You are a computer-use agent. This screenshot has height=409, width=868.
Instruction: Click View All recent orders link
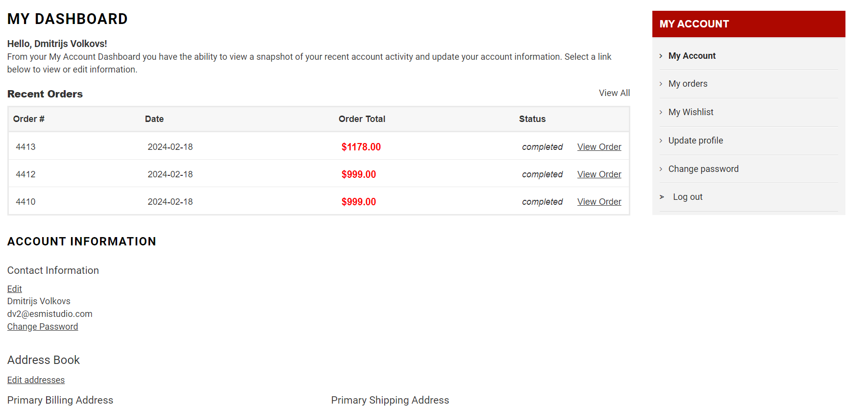coord(614,93)
